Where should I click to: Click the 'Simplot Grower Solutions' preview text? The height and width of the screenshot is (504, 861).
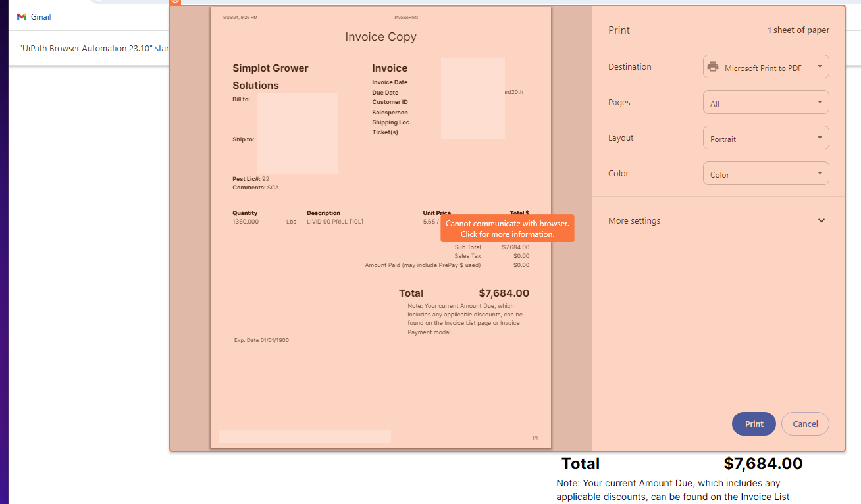[271, 77]
